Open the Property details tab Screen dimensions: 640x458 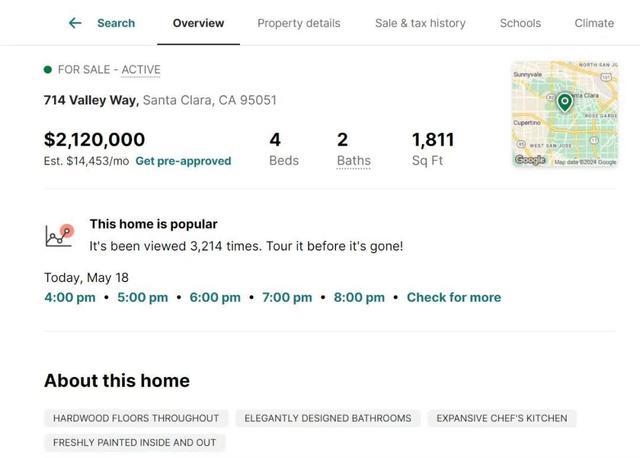pos(299,23)
